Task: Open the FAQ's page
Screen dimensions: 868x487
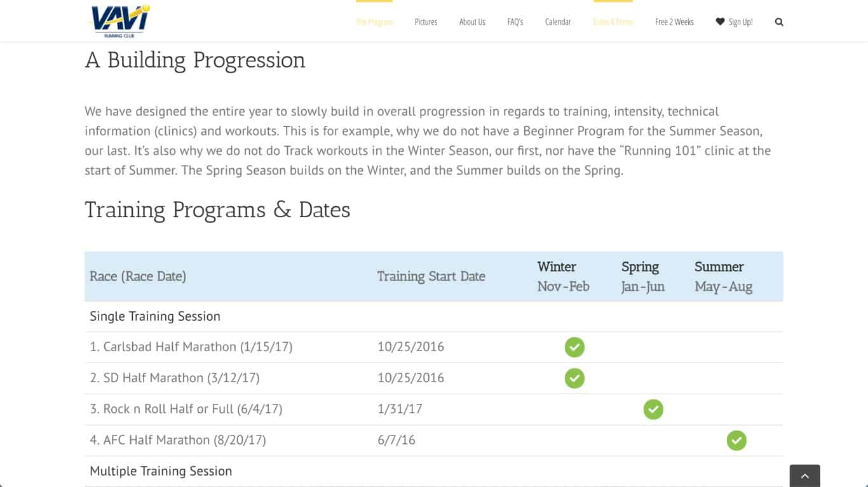Action: click(515, 22)
